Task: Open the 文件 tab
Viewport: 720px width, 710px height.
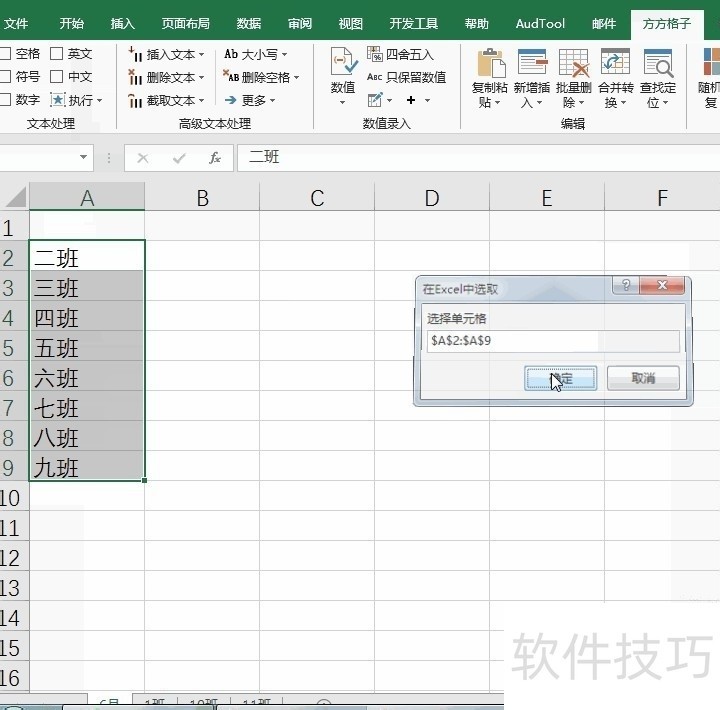Action: [x=16, y=24]
